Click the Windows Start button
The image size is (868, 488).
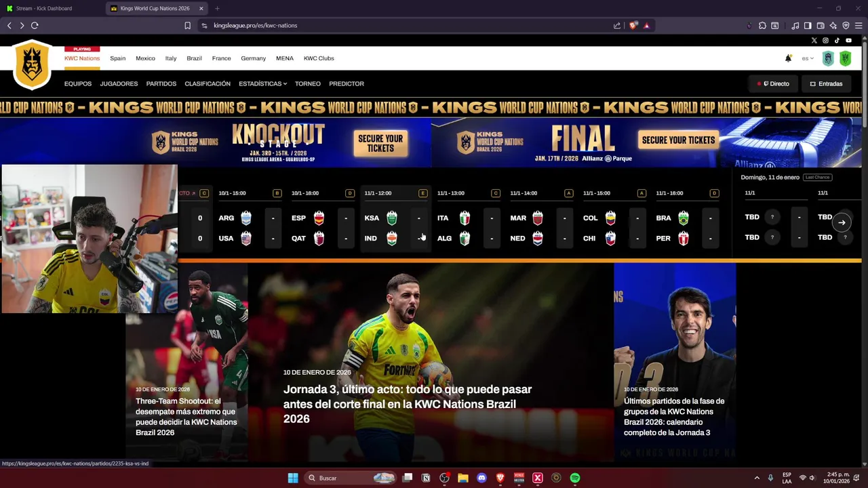[x=293, y=478]
